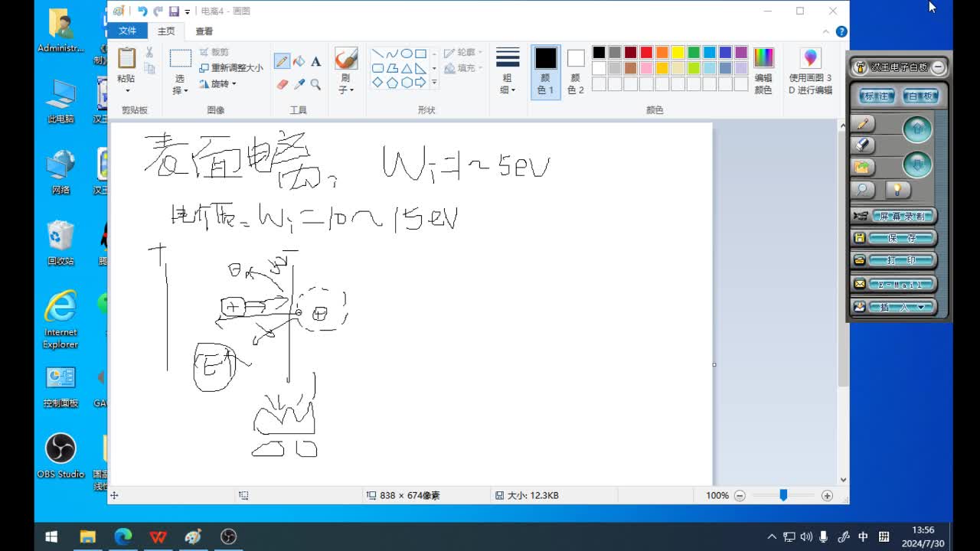Open WPS Office from taskbar
Screen dimensions: 980x551
158,536
